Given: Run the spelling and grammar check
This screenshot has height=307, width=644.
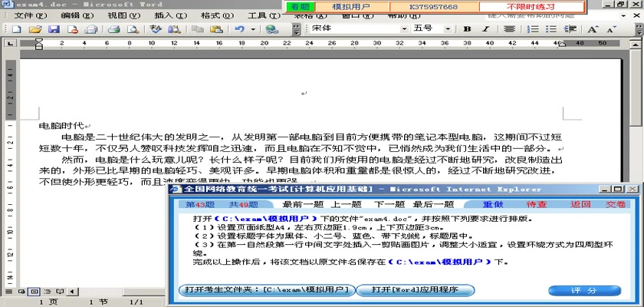Looking at the screenshot, I should (x=155, y=29).
